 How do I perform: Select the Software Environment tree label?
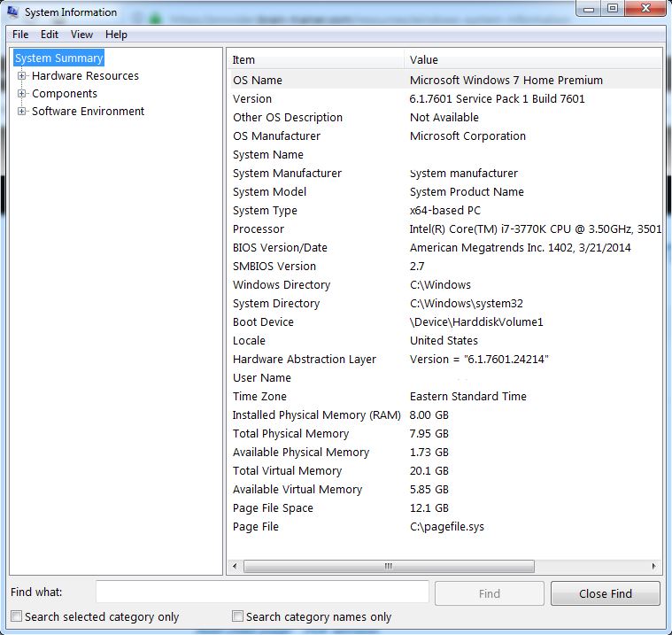coord(89,112)
